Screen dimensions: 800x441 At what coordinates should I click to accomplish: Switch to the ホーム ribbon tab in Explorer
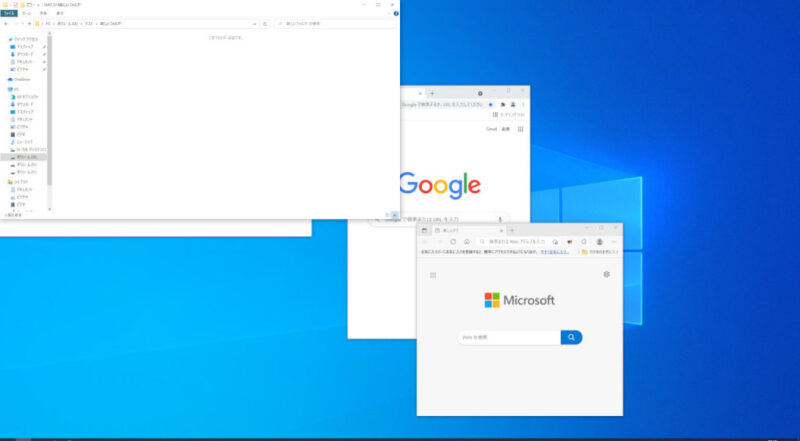(x=27, y=13)
